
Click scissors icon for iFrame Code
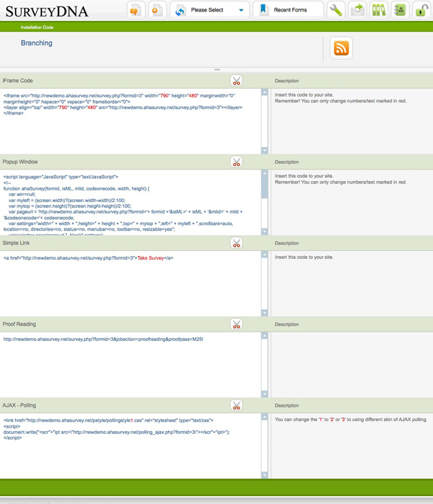(x=236, y=81)
